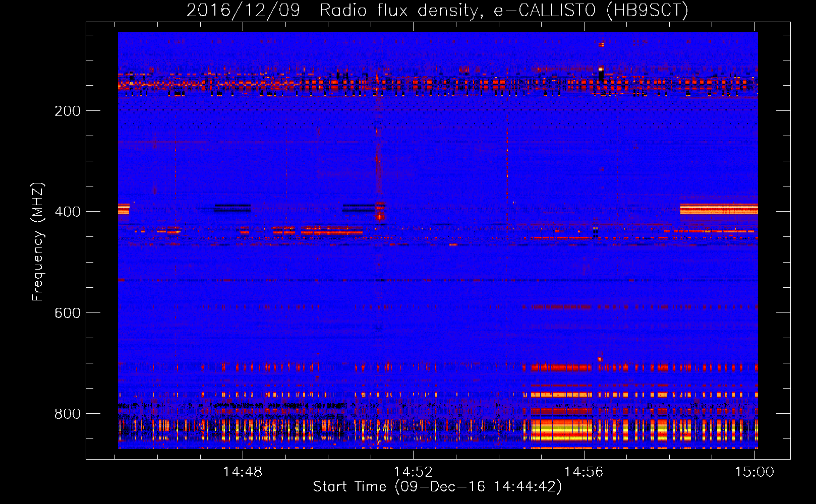Image resolution: width=816 pixels, height=504 pixels.
Task: Click the 15:00 time tick label
Action: [x=754, y=472]
